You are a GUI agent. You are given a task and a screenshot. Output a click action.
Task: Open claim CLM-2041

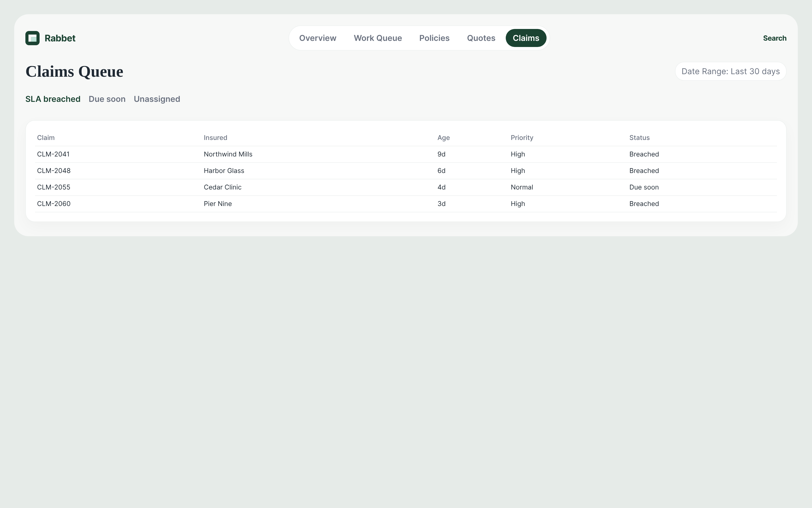tap(53, 154)
